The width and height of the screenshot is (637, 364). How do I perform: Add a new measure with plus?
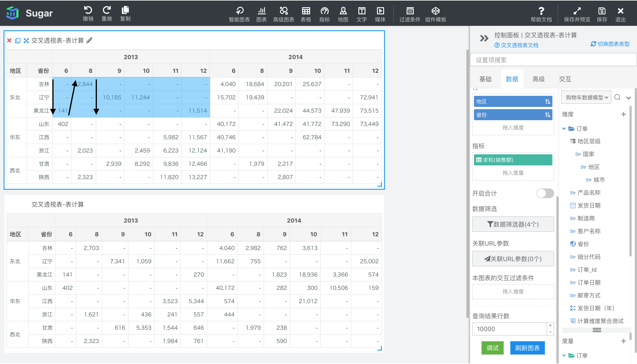pos(623,341)
